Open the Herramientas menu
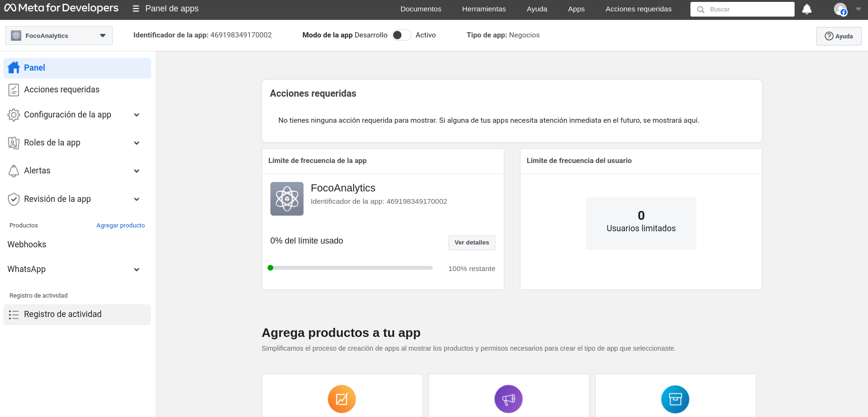This screenshot has height=417, width=868. pos(484,9)
